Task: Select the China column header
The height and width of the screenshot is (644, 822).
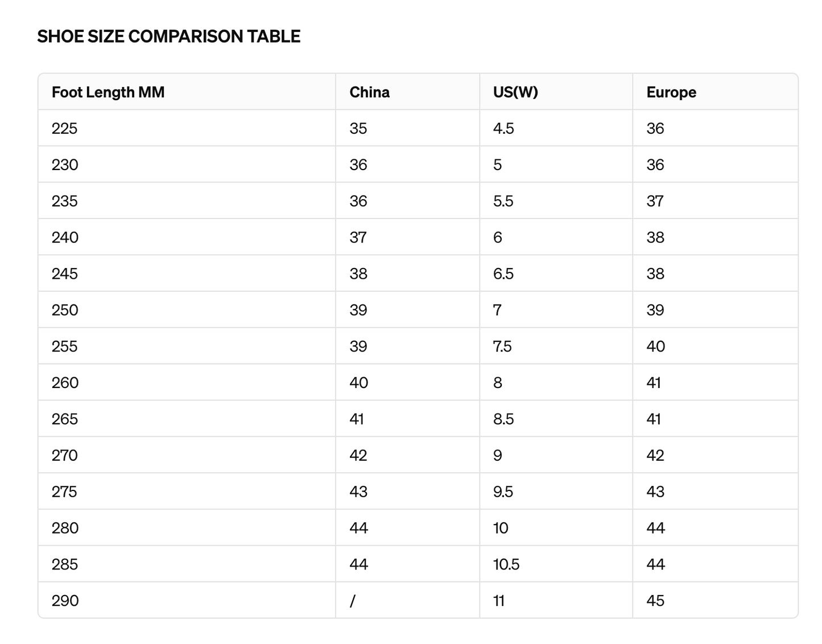Action: 407,92
